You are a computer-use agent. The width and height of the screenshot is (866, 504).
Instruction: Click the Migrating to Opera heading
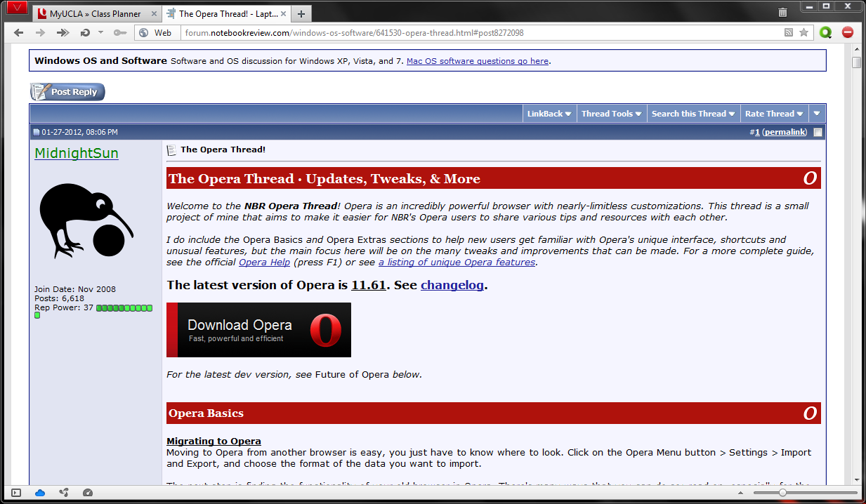(214, 441)
